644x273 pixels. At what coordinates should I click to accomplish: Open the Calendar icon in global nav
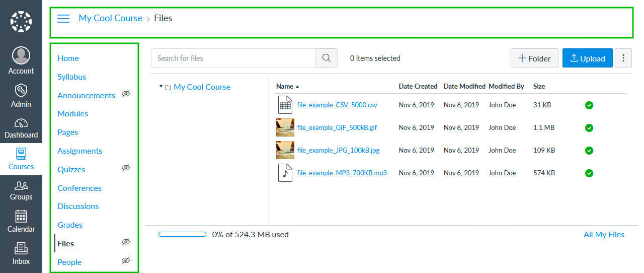click(21, 217)
